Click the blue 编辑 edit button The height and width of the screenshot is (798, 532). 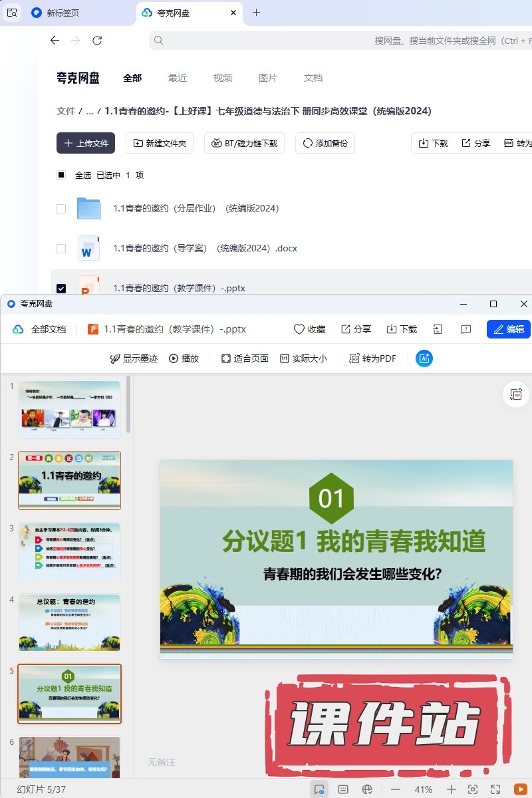coord(509,329)
